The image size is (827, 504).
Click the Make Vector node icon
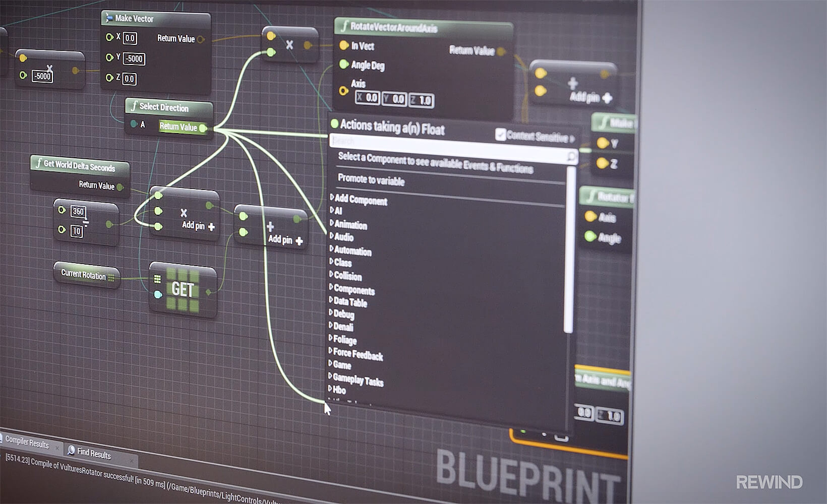108,18
